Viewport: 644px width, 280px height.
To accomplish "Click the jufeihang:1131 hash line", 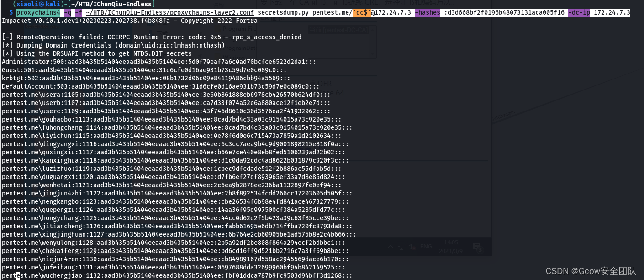I will pyautogui.click(x=174, y=267).
